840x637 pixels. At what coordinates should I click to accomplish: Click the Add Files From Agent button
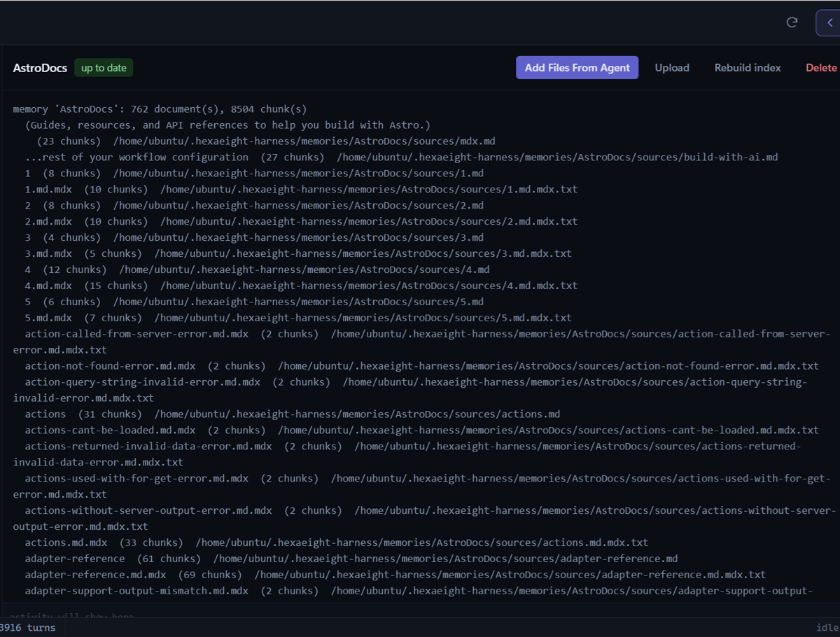(577, 68)
